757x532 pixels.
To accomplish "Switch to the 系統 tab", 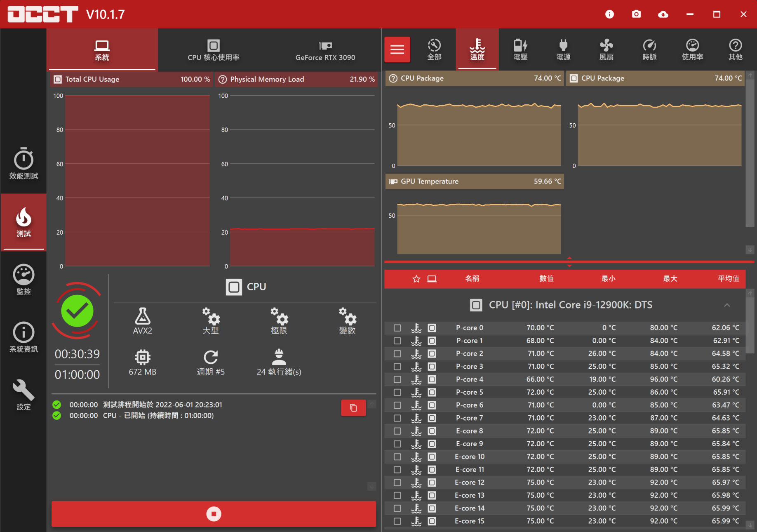I will [102, 50].
